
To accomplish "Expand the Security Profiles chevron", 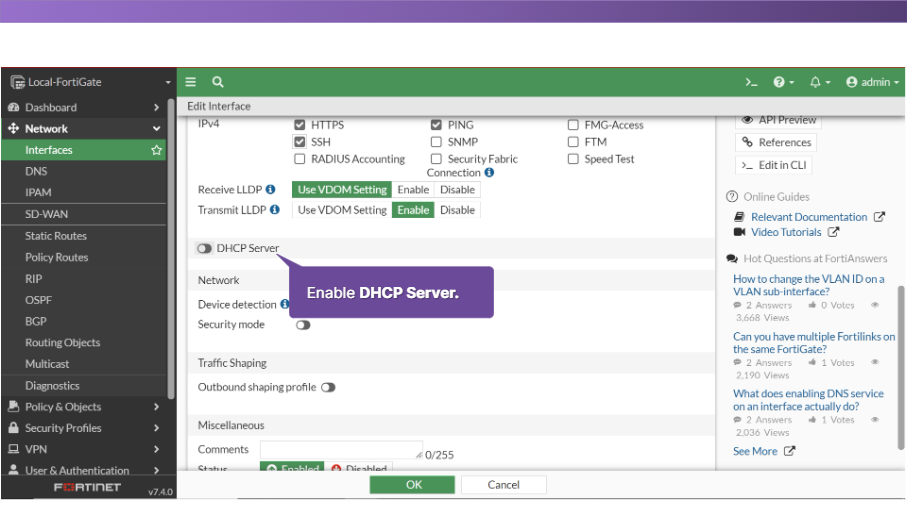I will 156,428.
